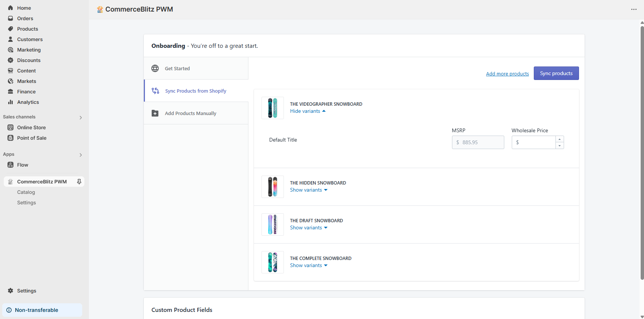The image size is (644, 319).
Task: Show variants of The Draft Snowboard
Action: [x=309, y=228]
